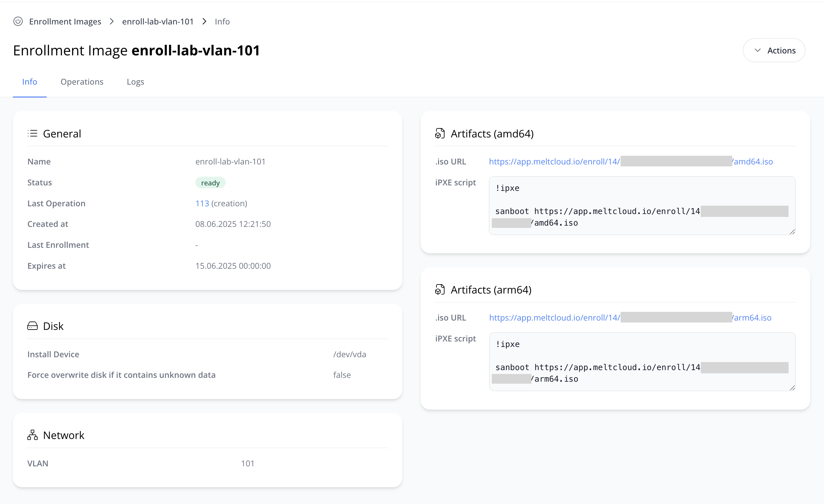The image size is (824, 504).
Task: Click the Artifacts (amd64) file icon
Action: click(x=440, y=134)
